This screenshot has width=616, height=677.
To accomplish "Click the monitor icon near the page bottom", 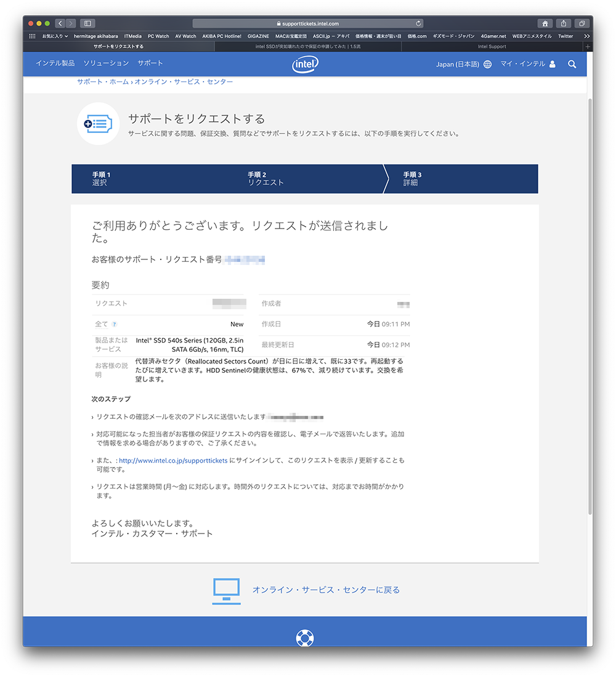I will tap(226, 591).
